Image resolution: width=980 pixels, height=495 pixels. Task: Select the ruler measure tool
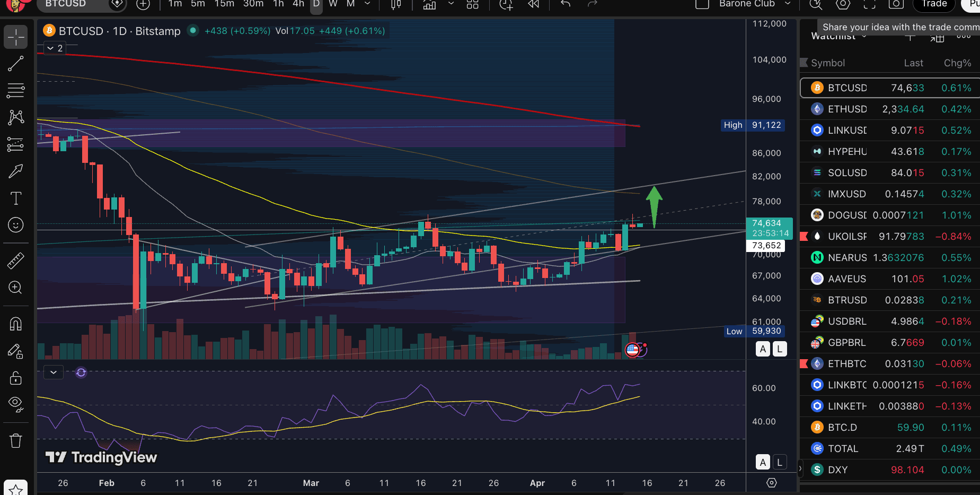click(x=16, y=260)
